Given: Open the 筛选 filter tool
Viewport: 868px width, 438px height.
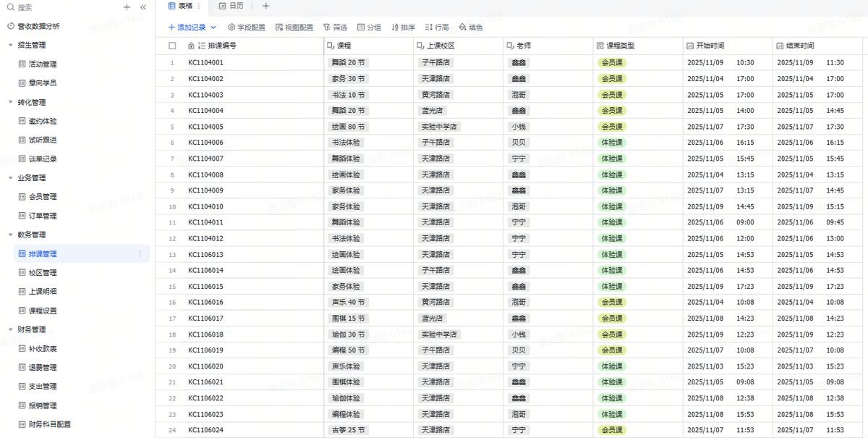Looking at the screenshot, I should click(335, 28).
